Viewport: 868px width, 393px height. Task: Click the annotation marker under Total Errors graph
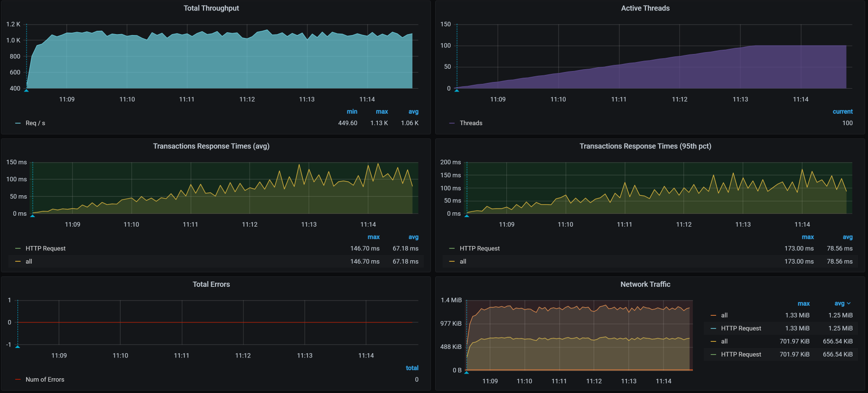(18, 347)
